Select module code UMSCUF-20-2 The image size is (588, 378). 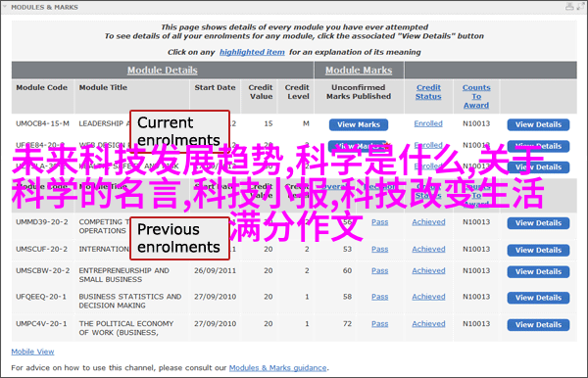point(41,249)
